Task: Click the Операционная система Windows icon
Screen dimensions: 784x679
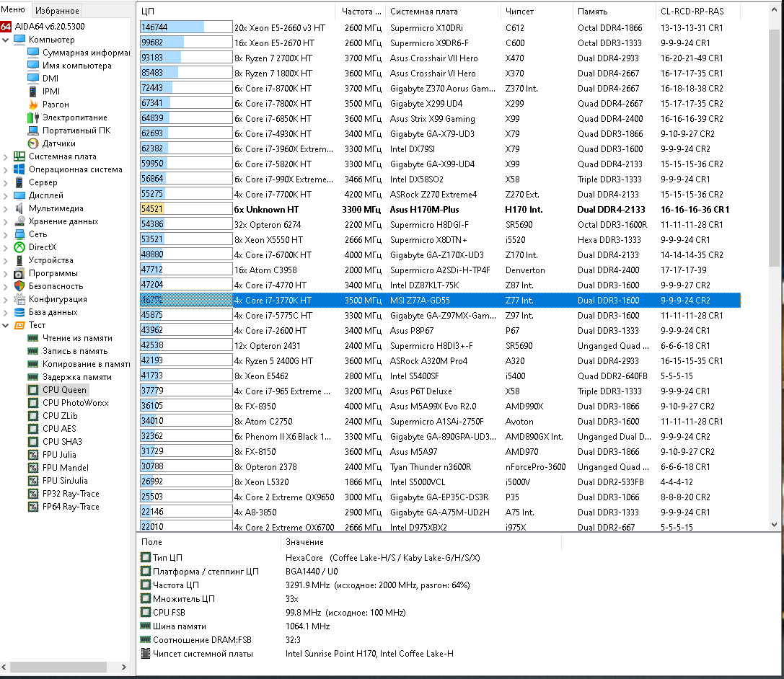Action: (19, 169)
